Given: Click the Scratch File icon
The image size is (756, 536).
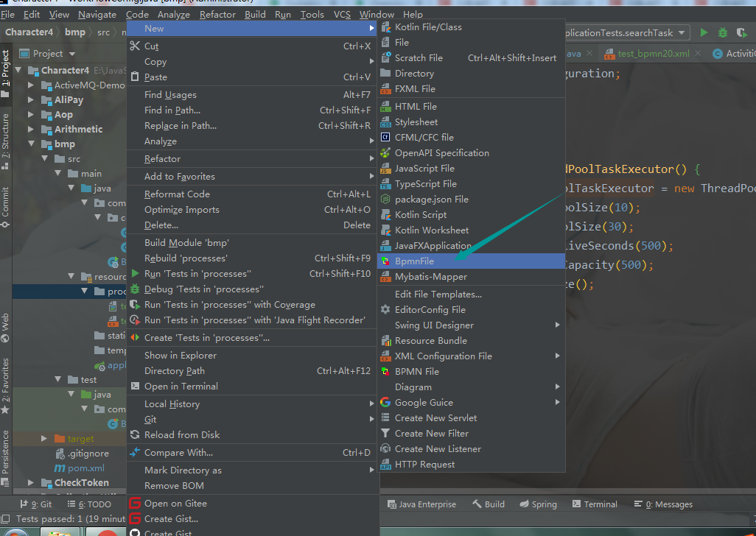Looking at the screenshot, I should point(385,57).
